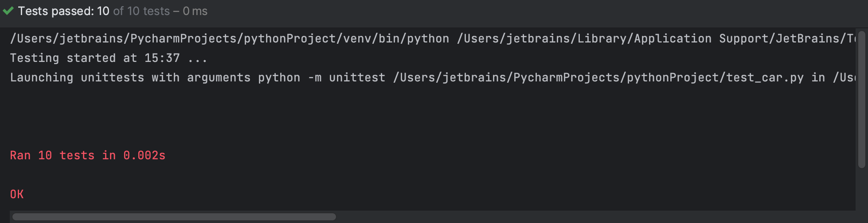
Task: Click the "of 10 tests" summary text
Action: 141,11
